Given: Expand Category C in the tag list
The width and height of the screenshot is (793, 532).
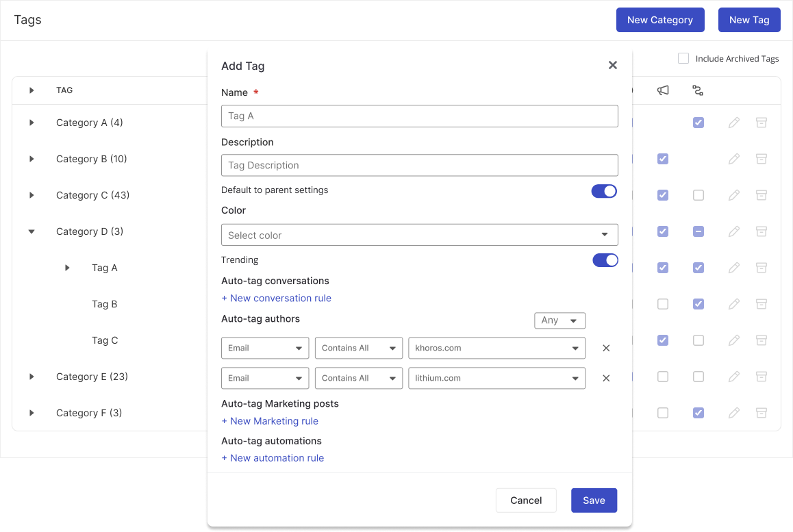Looking at the screenshot, I should (32, 195).
